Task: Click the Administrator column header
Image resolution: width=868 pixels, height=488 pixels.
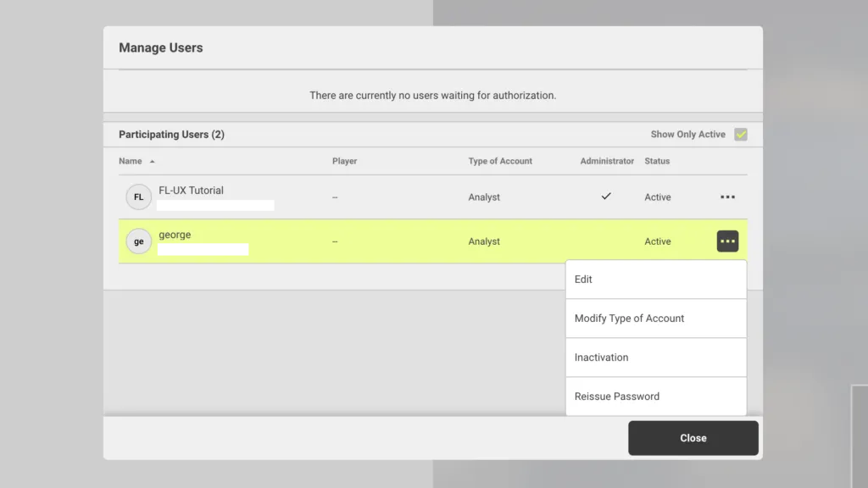Action: 607,161
